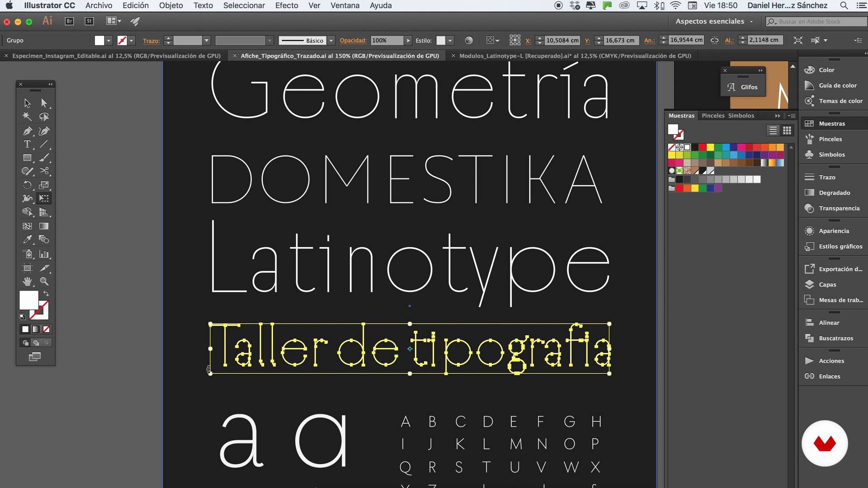
Task: Select the Hand tool
Action: pos(27,281)
